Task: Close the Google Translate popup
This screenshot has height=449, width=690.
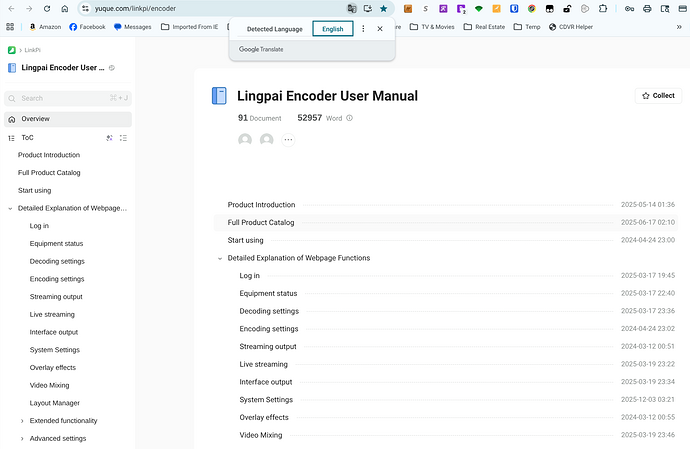Action: tap(380, 29)
